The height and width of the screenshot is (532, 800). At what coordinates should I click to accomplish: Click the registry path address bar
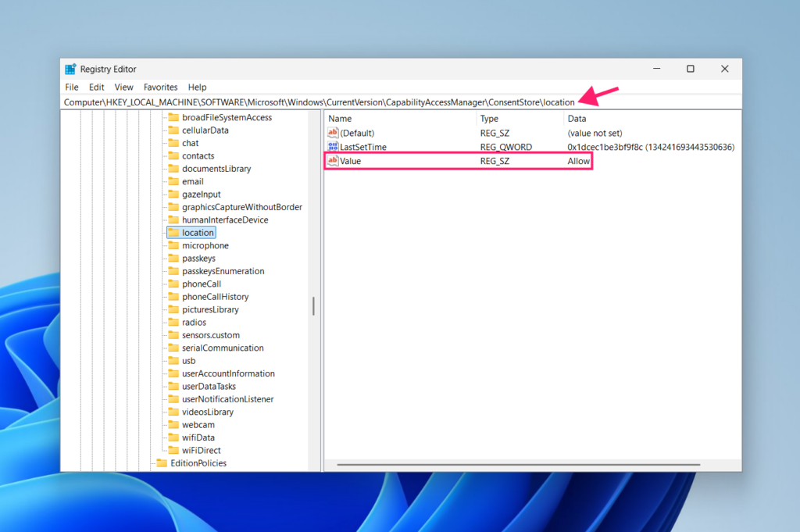coord(401,102)
